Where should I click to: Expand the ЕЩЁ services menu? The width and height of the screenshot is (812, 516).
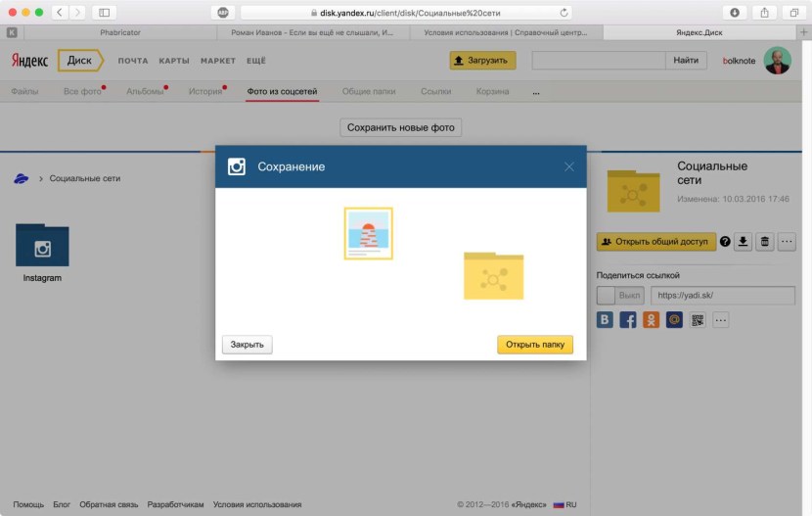tap(256, 61)
